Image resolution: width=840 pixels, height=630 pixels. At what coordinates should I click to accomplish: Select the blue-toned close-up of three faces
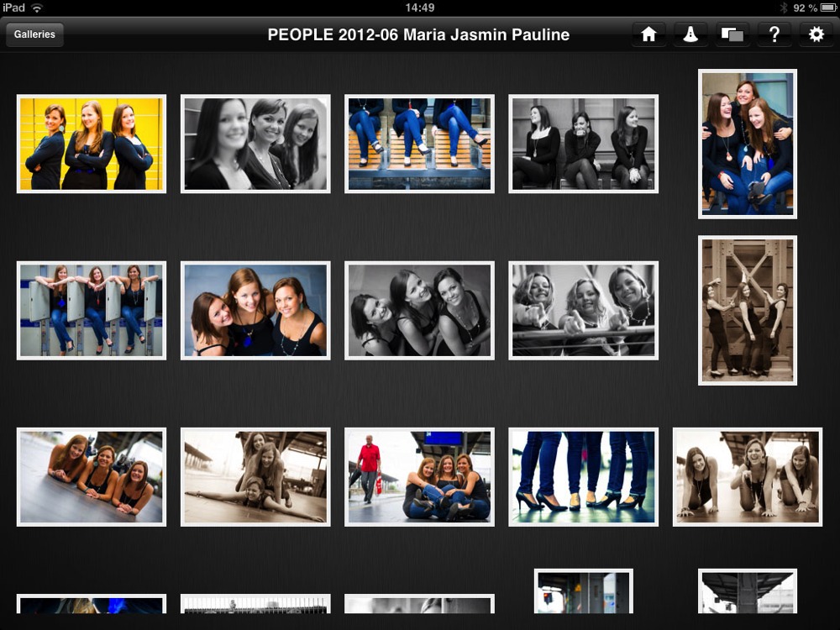pos(255,310)
